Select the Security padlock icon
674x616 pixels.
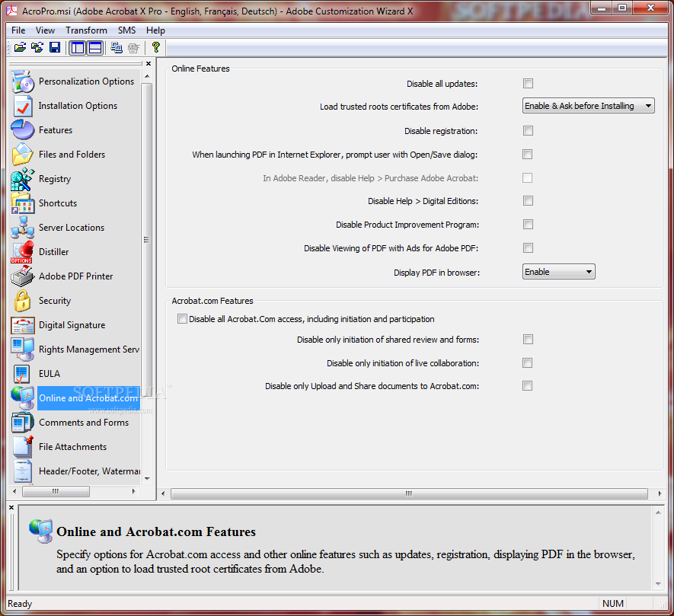[22, 301]
